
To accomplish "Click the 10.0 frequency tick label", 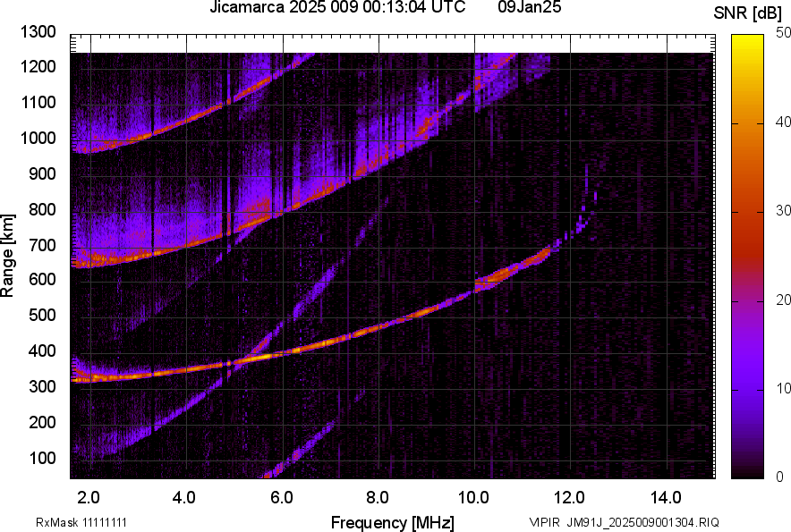I will (x=473, y=497).
